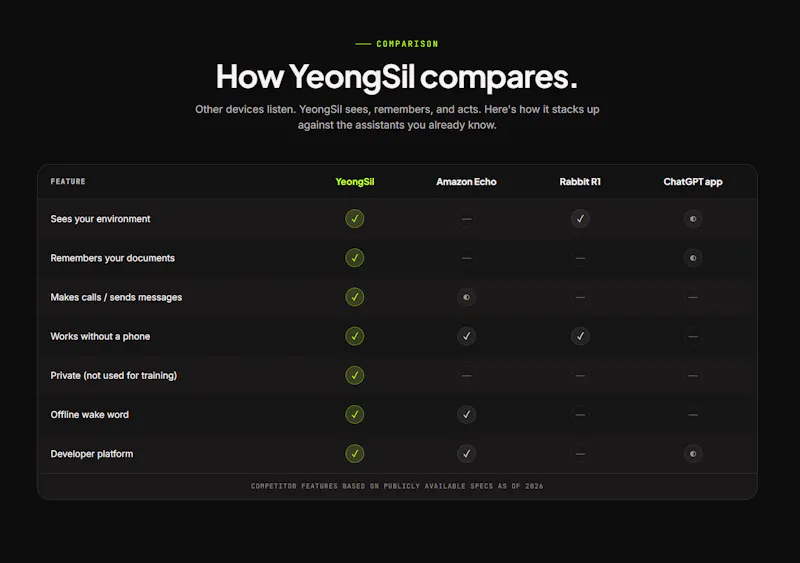Click YeongSil checkmark for Works without a phone
Image resolution: width=800 pixels, height=563 pixels.
[355, 336]
